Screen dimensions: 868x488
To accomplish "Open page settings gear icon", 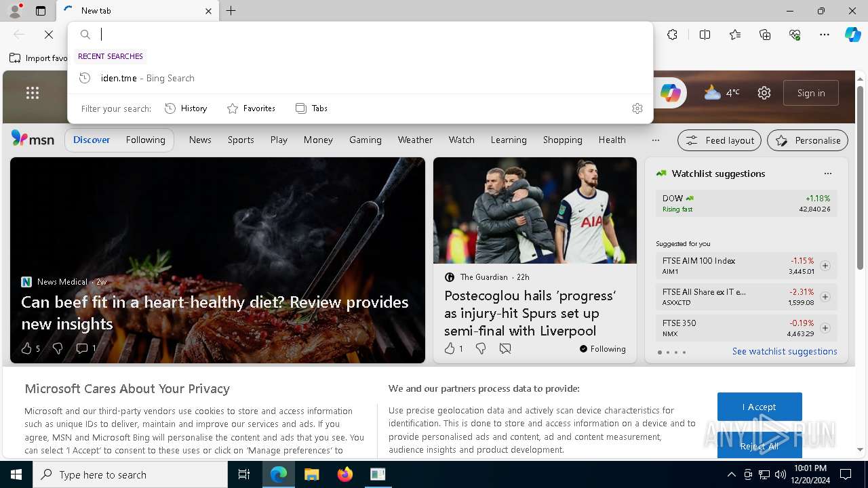I will point(764,93).
